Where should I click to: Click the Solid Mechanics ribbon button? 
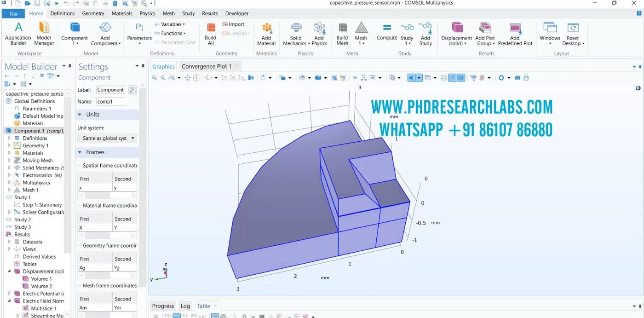coord(295,34)
